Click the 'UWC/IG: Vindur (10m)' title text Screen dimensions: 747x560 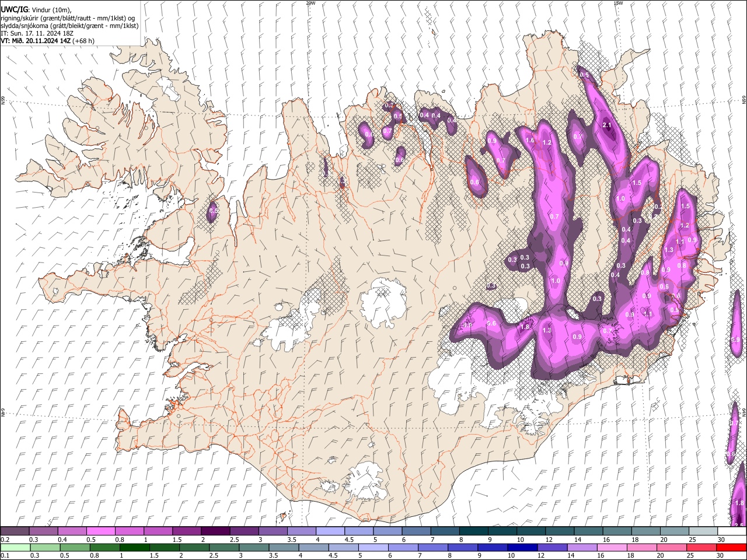[36, 9]
